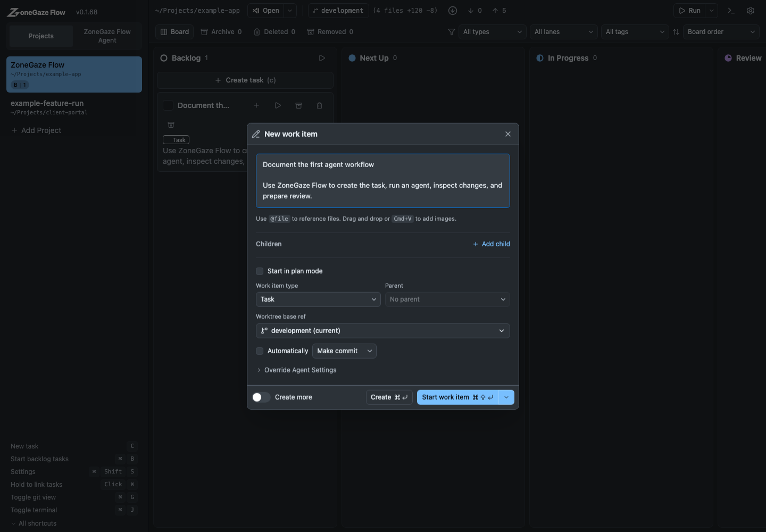
Task: Open the All types filter dropdown
Action: [493, 32]
